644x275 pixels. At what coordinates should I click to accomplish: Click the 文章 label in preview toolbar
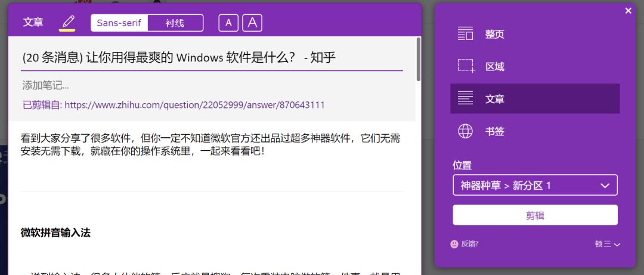(x=33, y=22)
